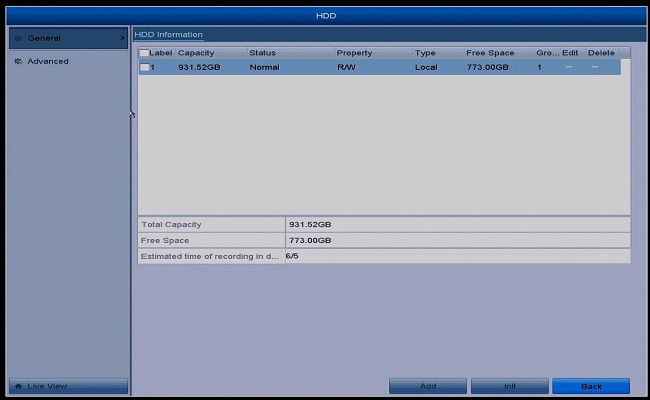Click the Capacity column header
The width and height of the screenshot is (650, 400).
[x=195, y=53]
